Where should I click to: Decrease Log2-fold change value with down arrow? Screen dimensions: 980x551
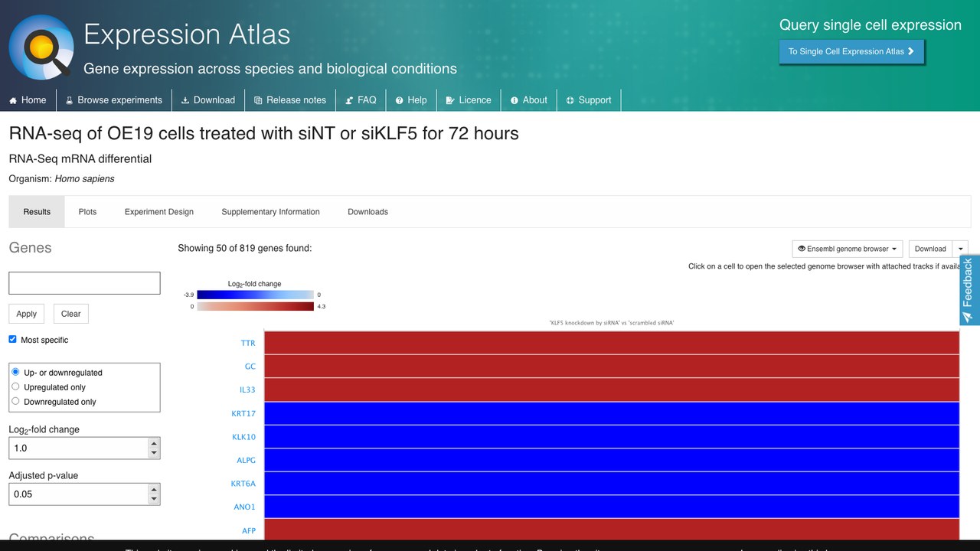[x=154, y=453]
